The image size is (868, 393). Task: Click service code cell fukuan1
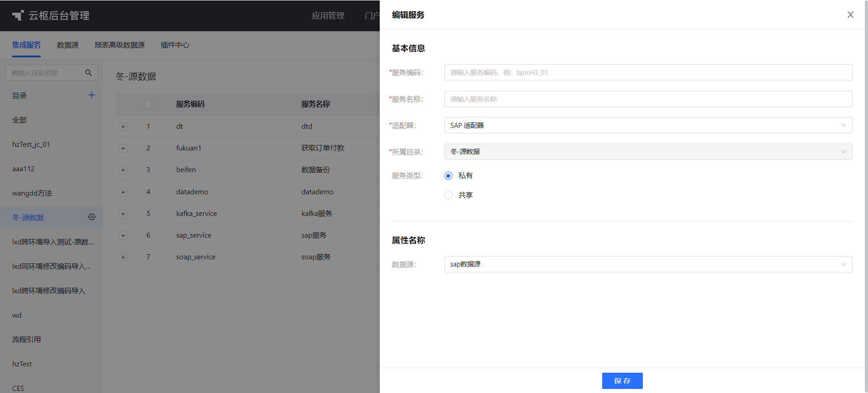(x=189, y=148)
